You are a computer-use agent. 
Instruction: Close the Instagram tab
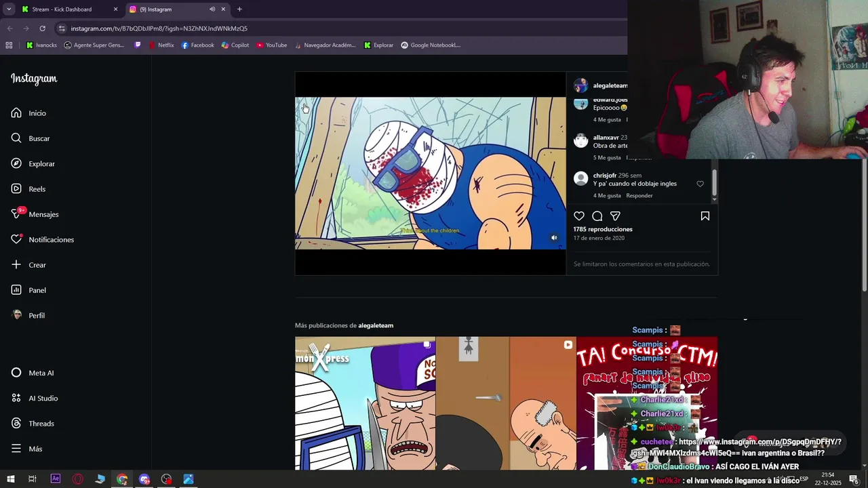click(223, 9)
